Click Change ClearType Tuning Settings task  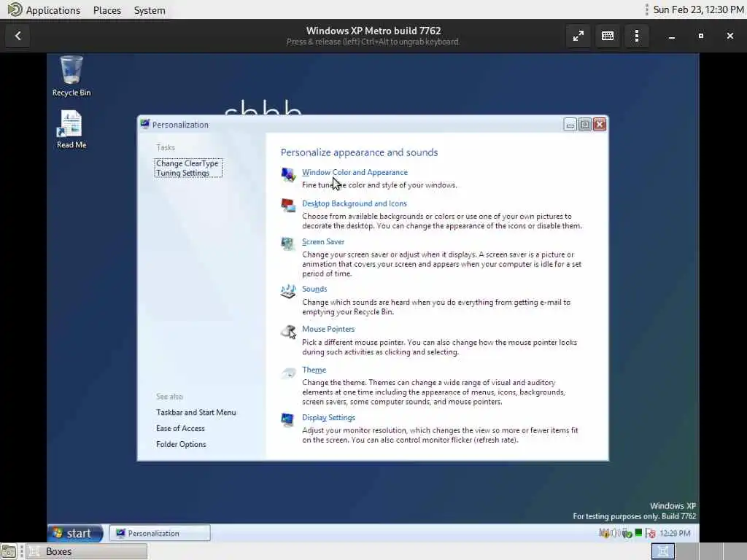point(188,168)
